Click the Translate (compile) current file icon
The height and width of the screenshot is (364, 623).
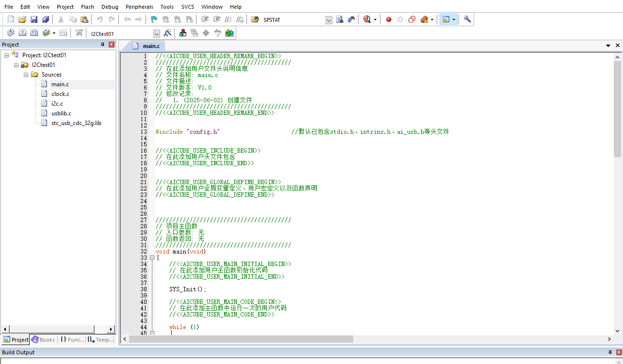[11, 33]
